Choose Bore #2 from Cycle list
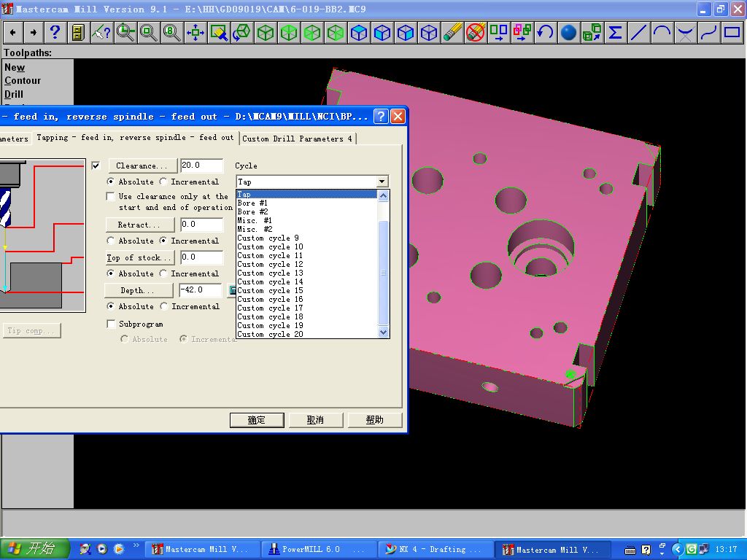Screen dimensions: 747x560 tap(307, 211)
